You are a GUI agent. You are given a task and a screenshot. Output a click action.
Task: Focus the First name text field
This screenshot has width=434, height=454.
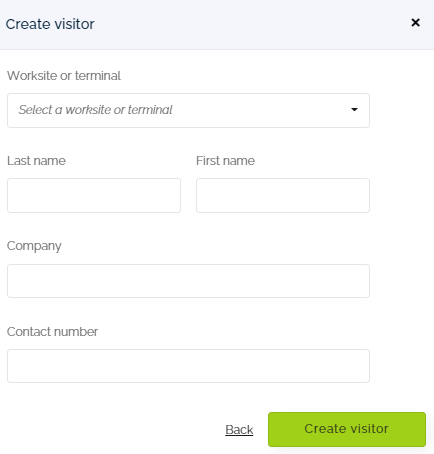point(283,195)
